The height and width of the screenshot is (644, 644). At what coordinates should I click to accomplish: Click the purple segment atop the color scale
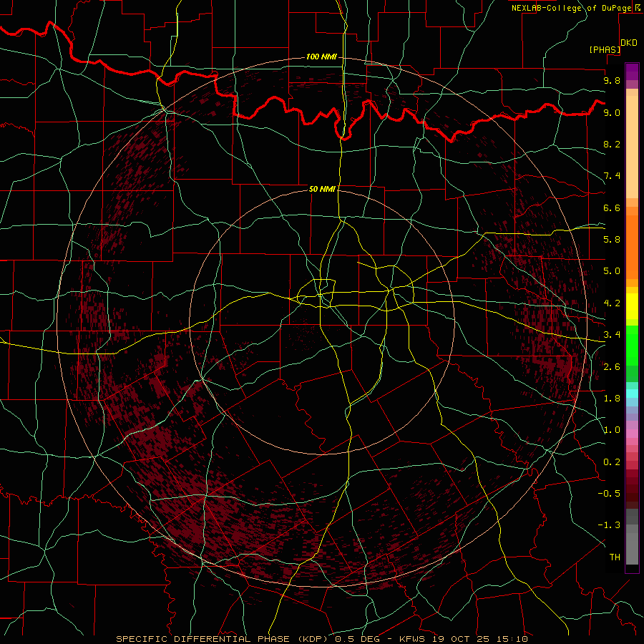pos(632,72)
